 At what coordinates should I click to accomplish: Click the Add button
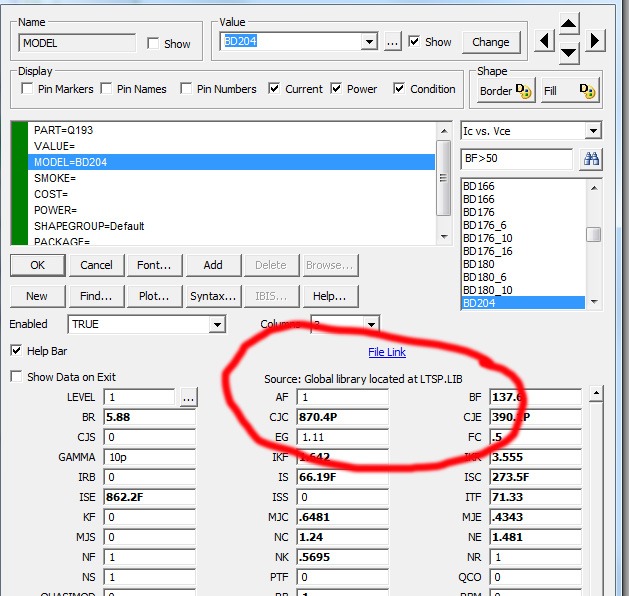213,265
